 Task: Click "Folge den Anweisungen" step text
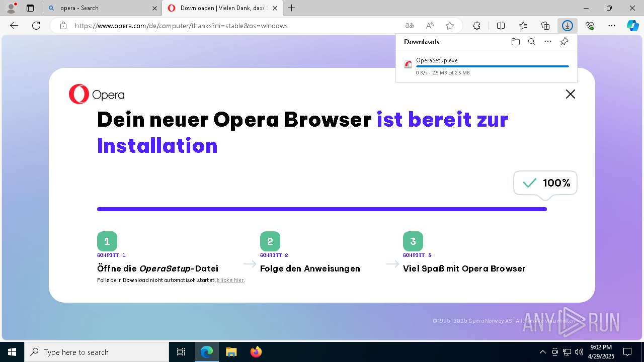tap(310, 268)
